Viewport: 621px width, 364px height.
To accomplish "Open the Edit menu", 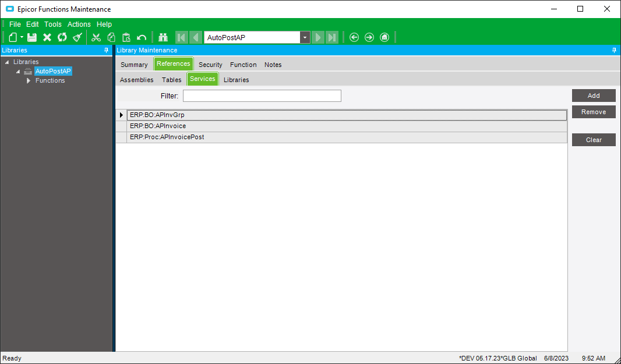I will click(33, 24).
